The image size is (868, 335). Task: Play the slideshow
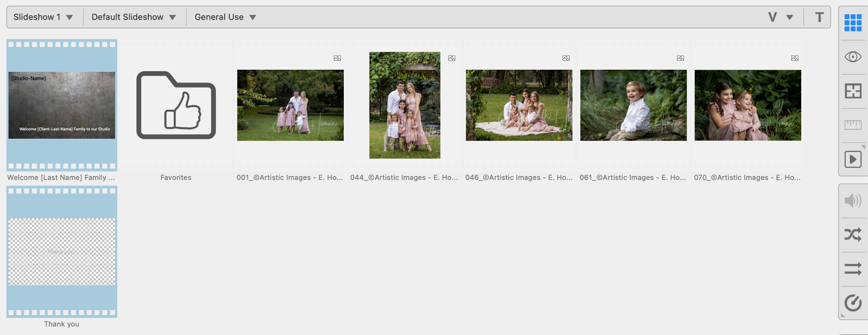tap(853, 159)
